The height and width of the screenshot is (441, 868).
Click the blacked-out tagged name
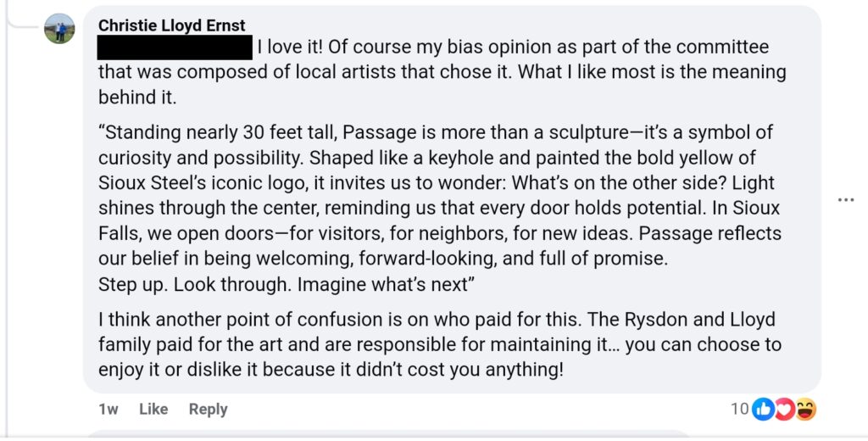(175, 47)
